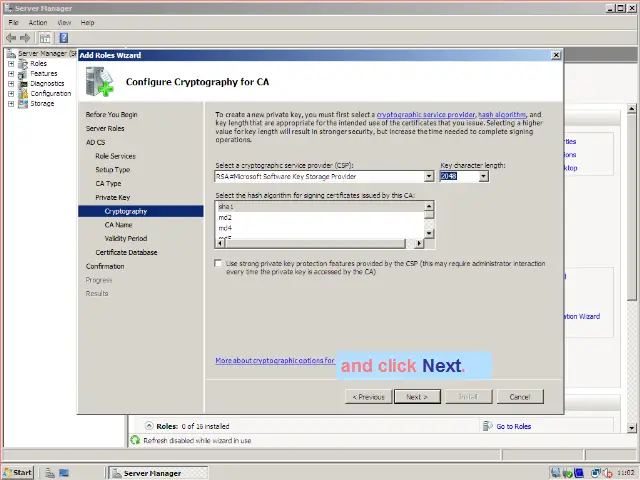The image size is (640, 480).
Task: Collapse the Roles summary chevron icon
Action: (x=149, y=426)
